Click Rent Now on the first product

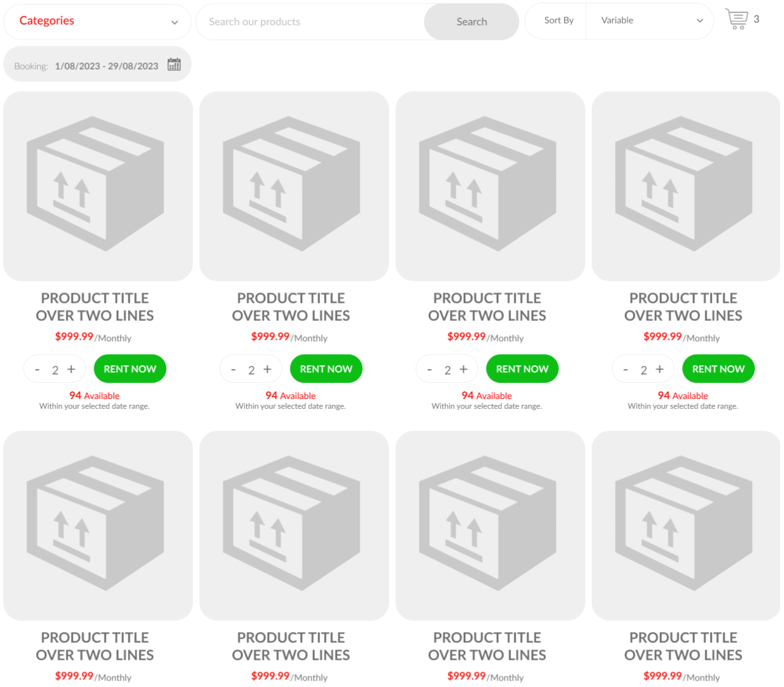pyautogui.click(x=130, y=369)
